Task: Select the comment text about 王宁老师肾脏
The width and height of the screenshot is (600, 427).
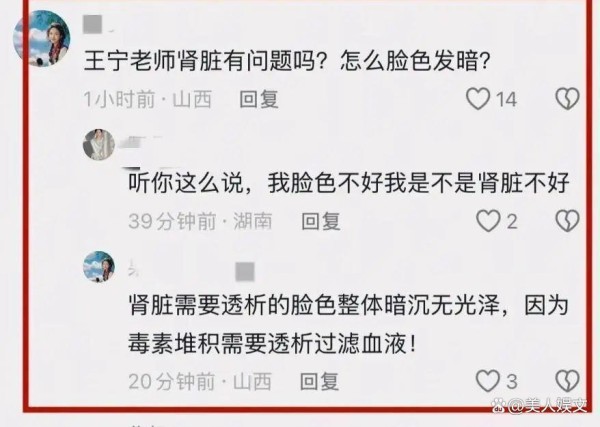Action: pos(287,61)
